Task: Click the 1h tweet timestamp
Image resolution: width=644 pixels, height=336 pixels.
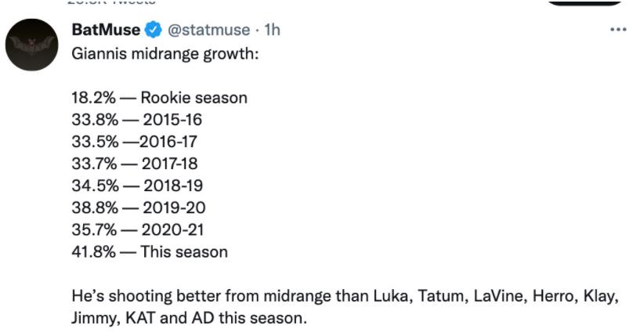Action: 272,31
